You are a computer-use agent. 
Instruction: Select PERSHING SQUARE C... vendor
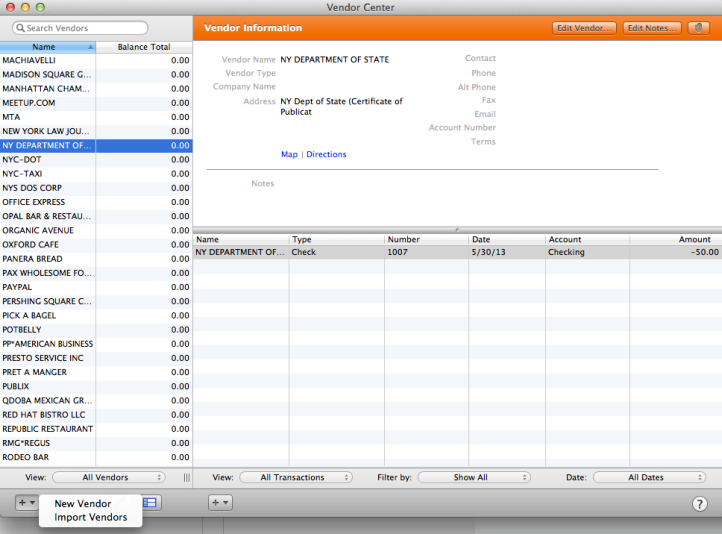pos(96,302)
